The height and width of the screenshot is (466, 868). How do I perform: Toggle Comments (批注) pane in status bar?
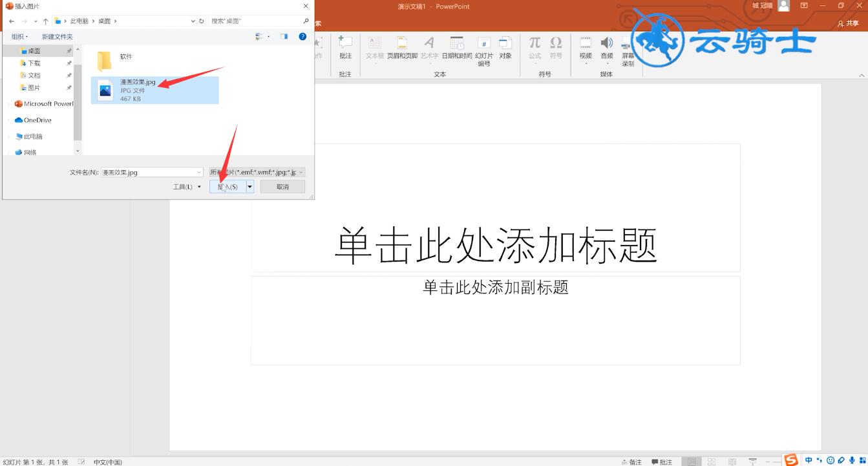tap(662, 461)
